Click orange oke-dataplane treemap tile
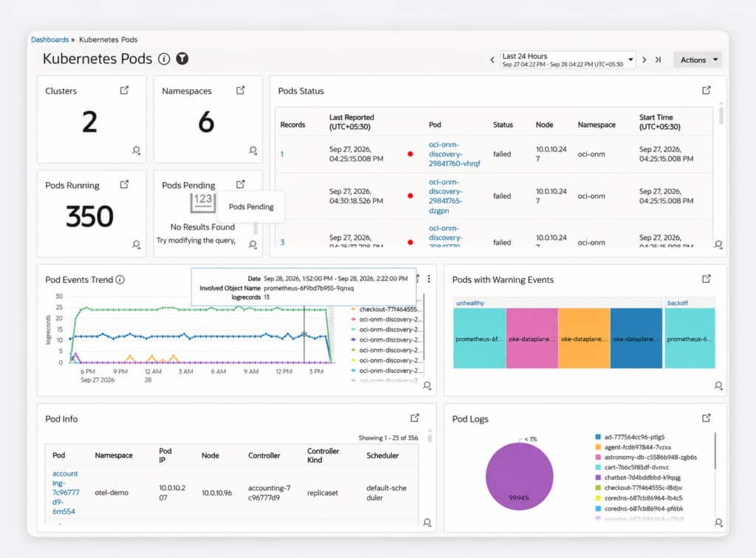Image resolution: width=756 pixels, height=558 pixels. click(584, 339)
